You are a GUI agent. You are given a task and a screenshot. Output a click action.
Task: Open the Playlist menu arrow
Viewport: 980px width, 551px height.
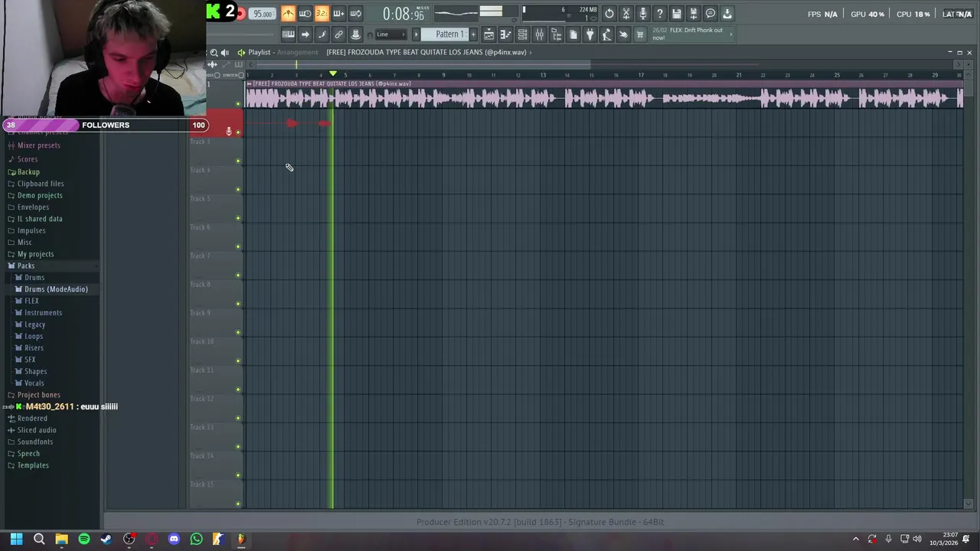(x=241, y=52)
